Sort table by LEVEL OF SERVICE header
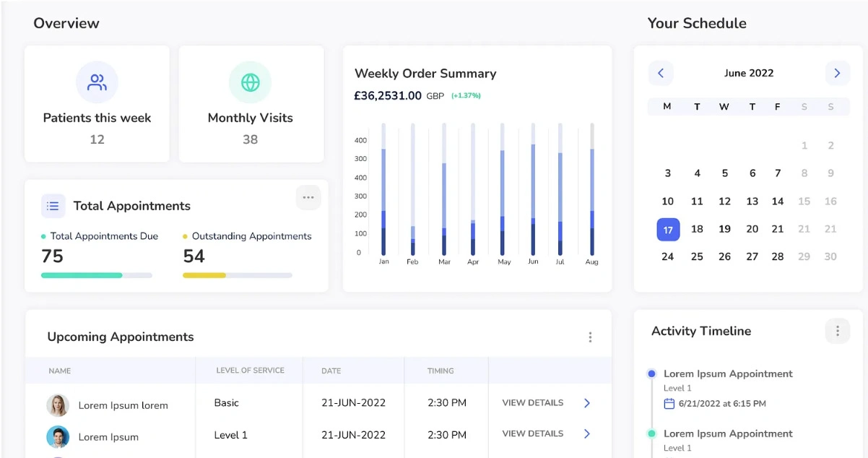 pyautogui.click(x=250, y=371)
